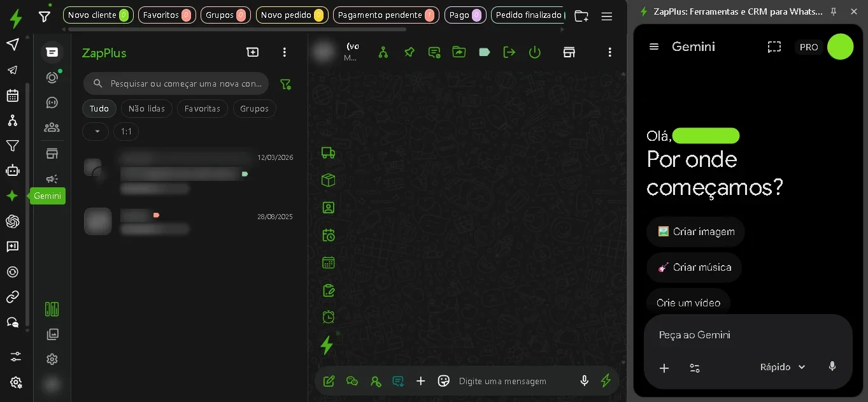
Task: Select the Tudo chat filter
Action: pos(99,109)
